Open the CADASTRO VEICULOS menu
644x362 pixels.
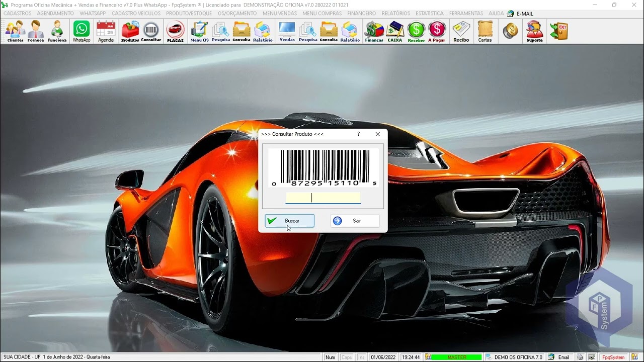click(136, 14)
